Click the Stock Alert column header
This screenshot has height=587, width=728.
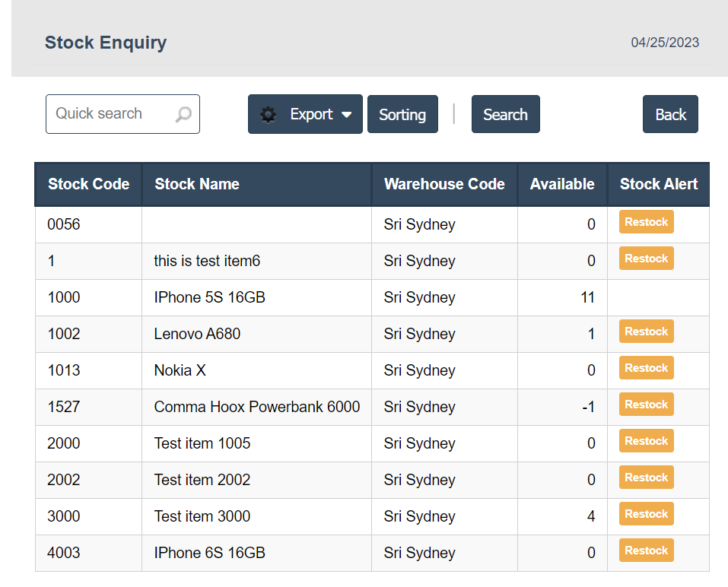coord(658,184)
